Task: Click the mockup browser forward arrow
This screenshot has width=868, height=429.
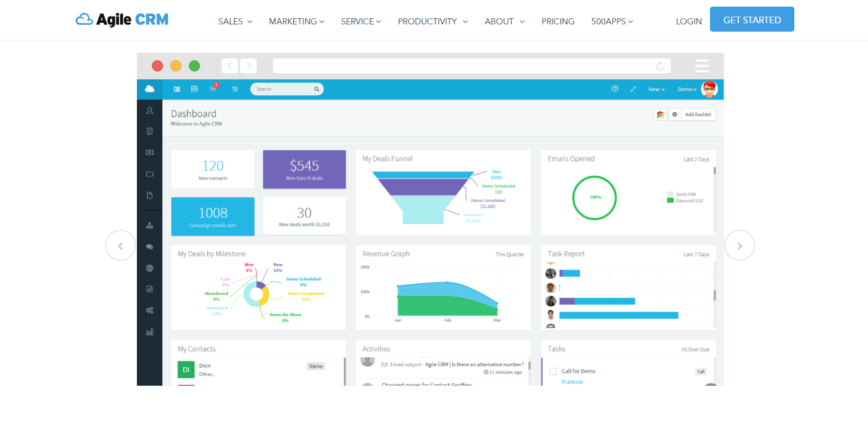Action: point(248,66)
